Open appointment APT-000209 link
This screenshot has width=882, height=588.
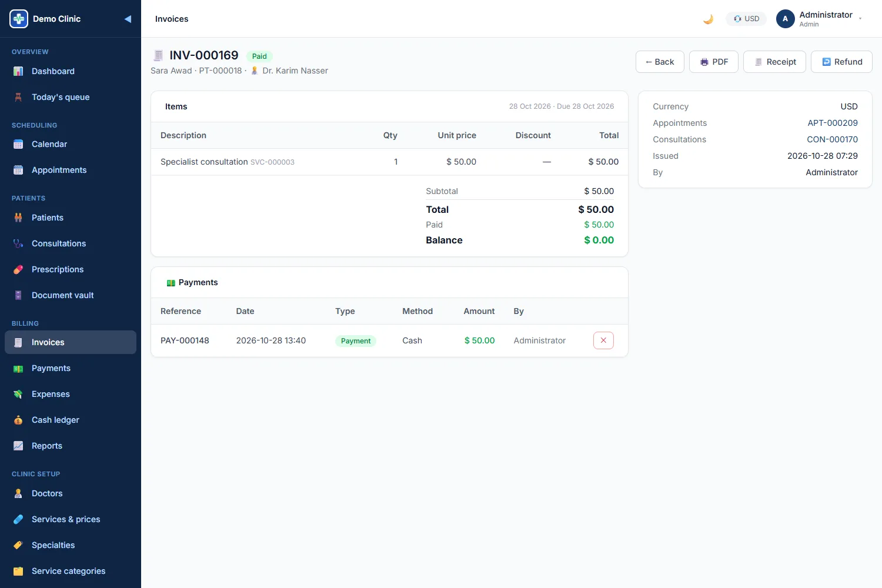[x=833, y=123]
